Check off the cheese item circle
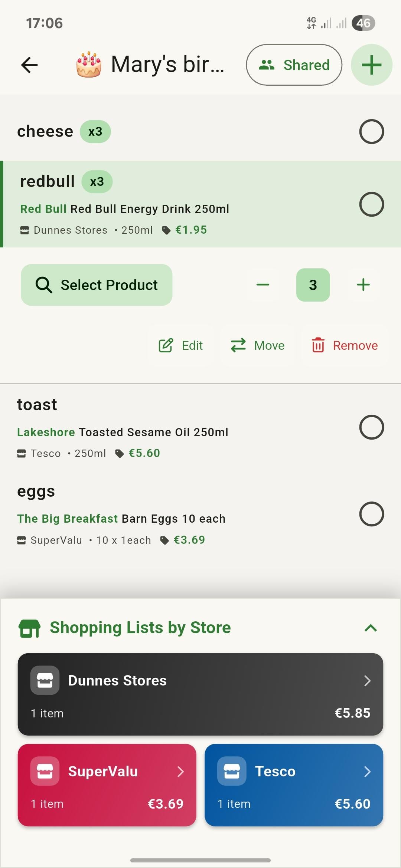 point(371,132)
